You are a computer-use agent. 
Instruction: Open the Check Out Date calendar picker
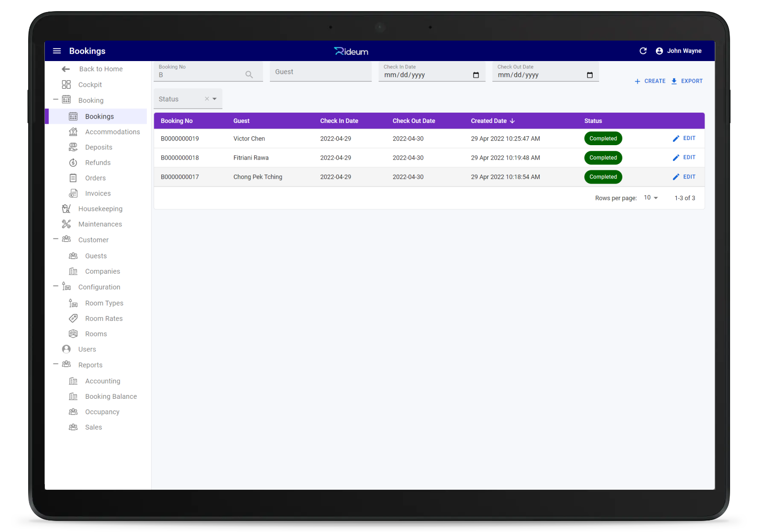(590, 75)
